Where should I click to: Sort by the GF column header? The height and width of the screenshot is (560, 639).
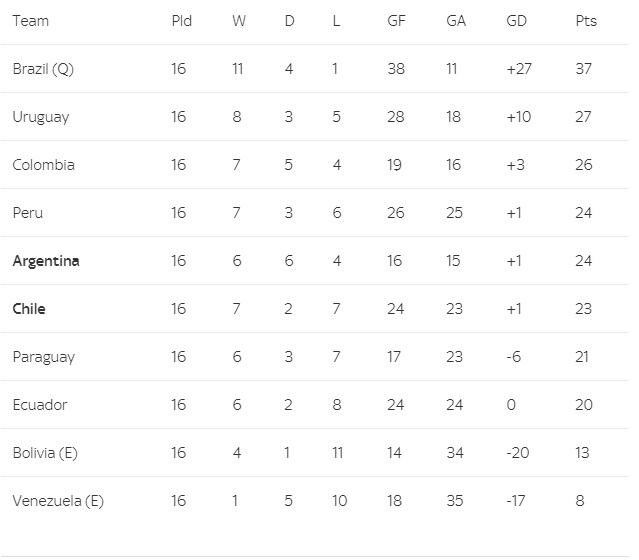[396, 21]
